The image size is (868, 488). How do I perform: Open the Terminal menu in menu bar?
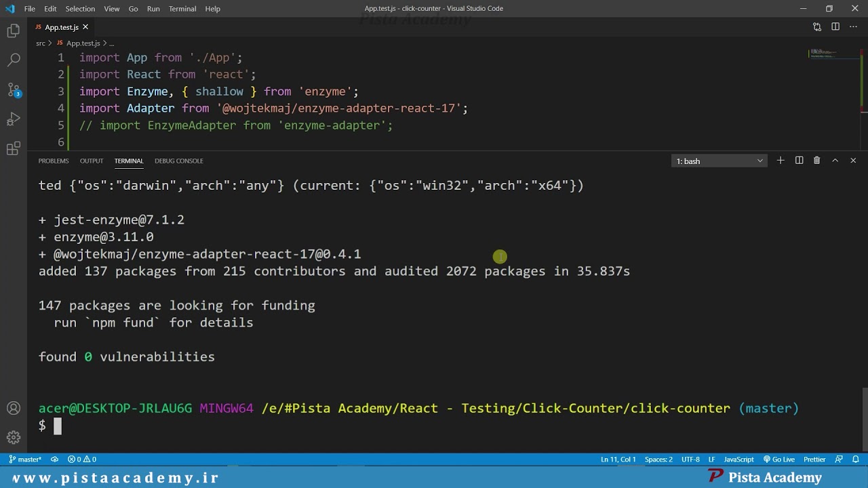tap(182, 9)
